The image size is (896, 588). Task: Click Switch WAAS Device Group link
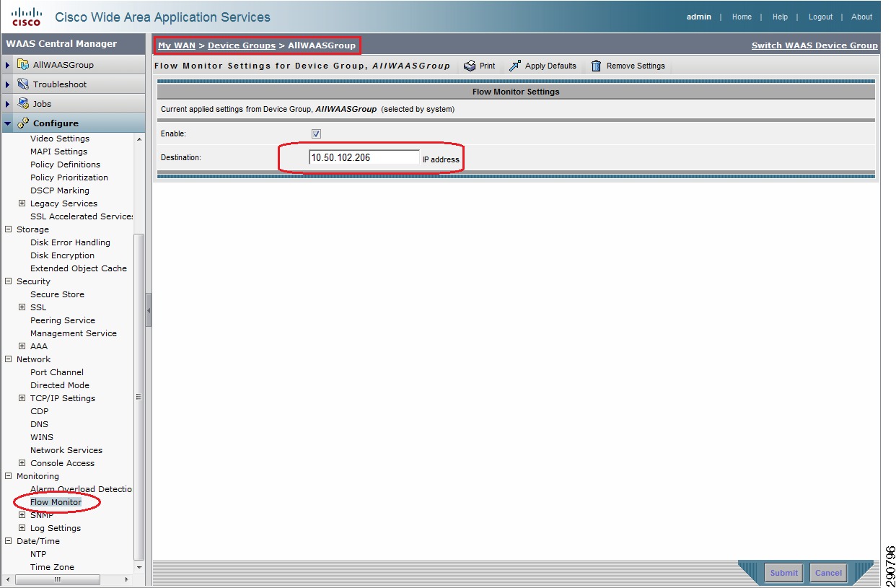tap(814, 45)
